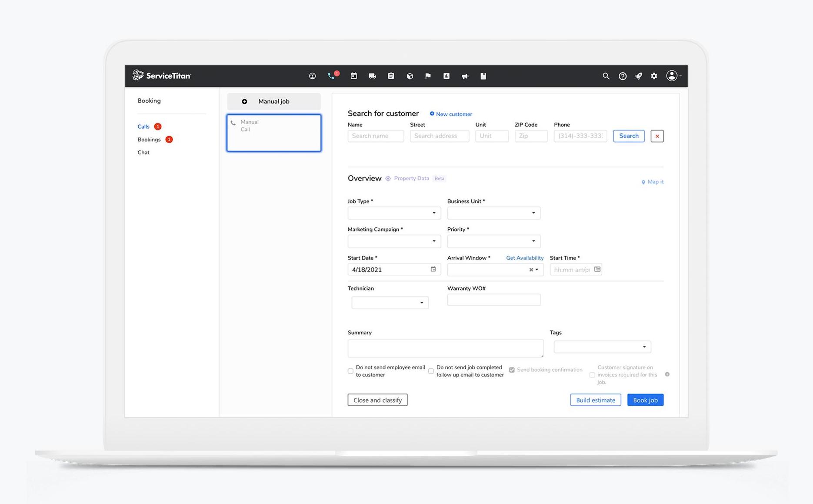The width and height of the screenshot is (813, 504).
Task: Open the megaphone marketing icon
Action: coord(465,76)
